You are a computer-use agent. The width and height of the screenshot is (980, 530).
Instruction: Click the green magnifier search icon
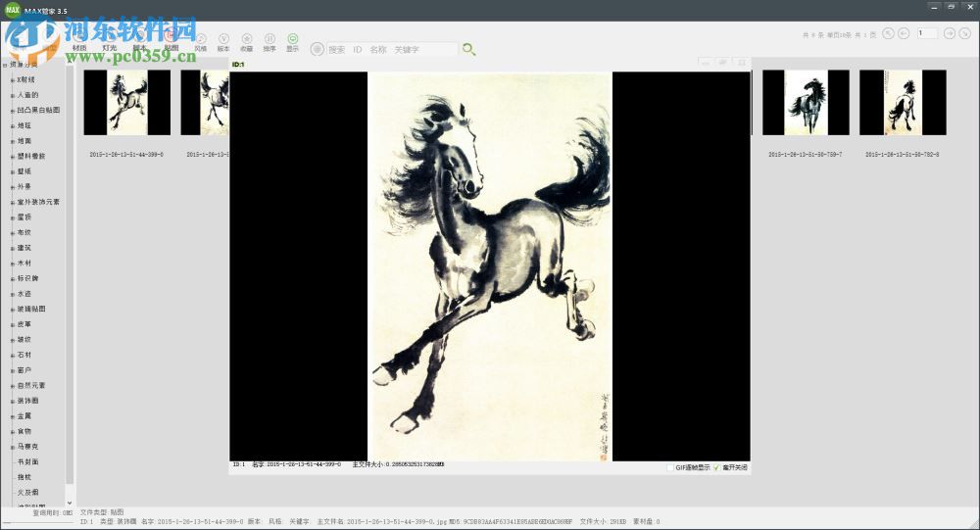pyautogui.click(x=468, y=49)
